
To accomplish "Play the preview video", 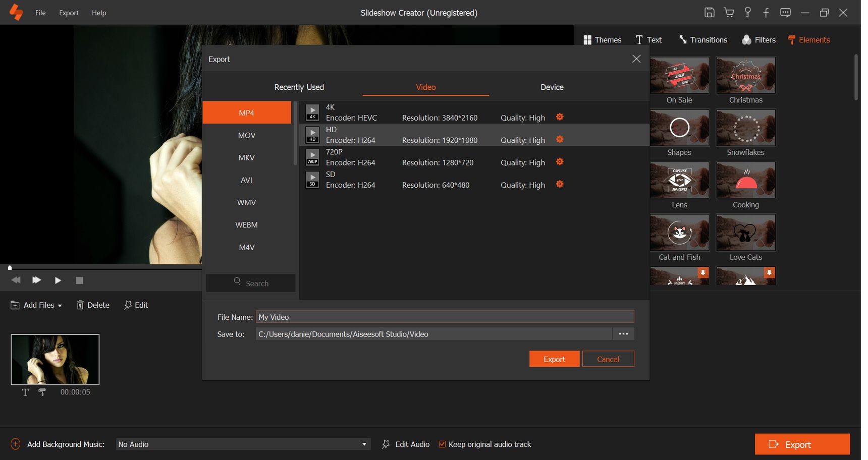I will point(58,280).
